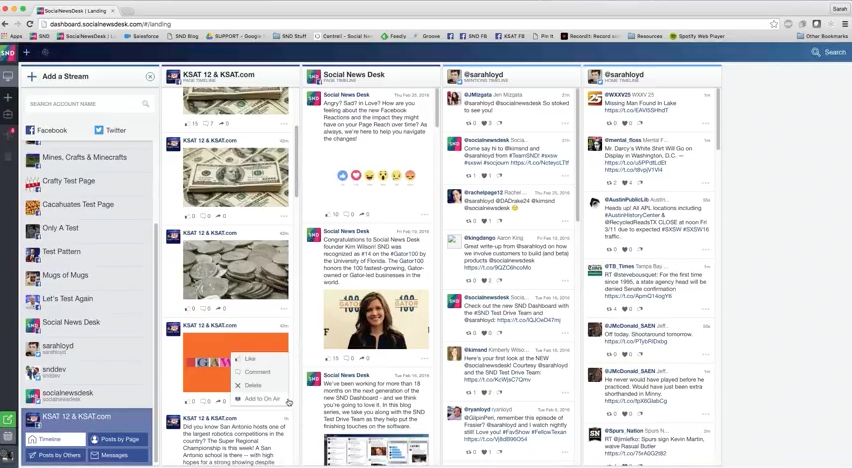This screenshot has height=468, width=852.
Task: Open more options on mental_floss tweet
Action: [x=705, y=183]
